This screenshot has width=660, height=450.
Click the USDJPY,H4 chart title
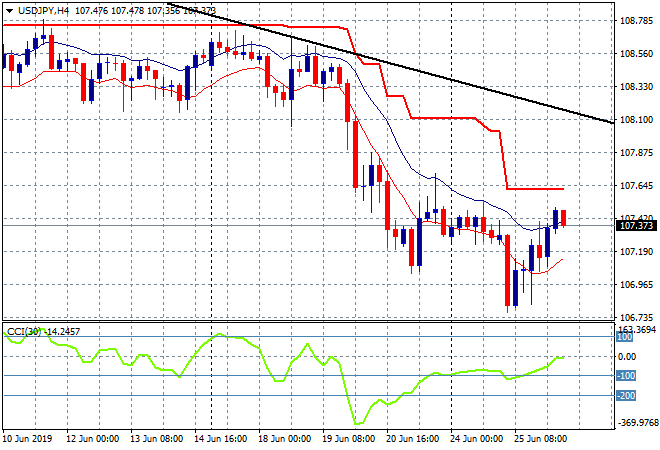click(43, 11)
